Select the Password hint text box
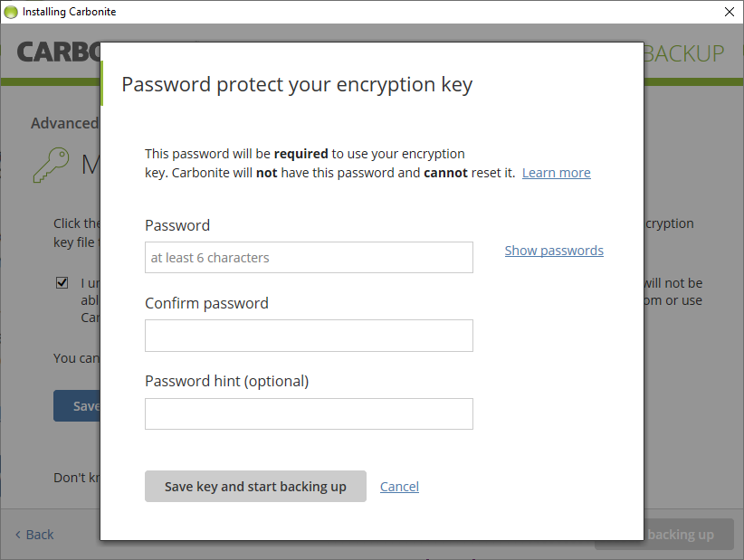The width and height of the screenshot is (744, 560). [x=309, y=413]
